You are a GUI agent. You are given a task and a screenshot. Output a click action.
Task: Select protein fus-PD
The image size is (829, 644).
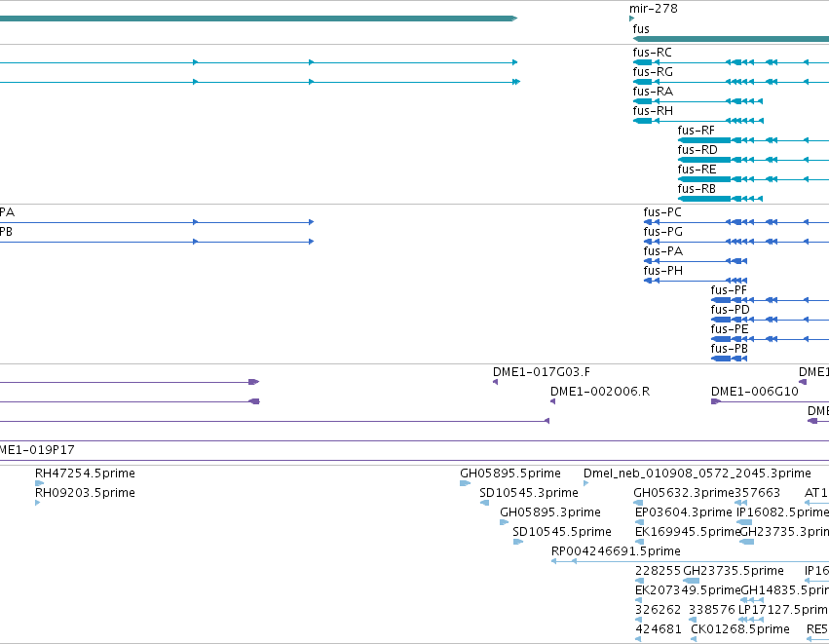coord(730,310)
